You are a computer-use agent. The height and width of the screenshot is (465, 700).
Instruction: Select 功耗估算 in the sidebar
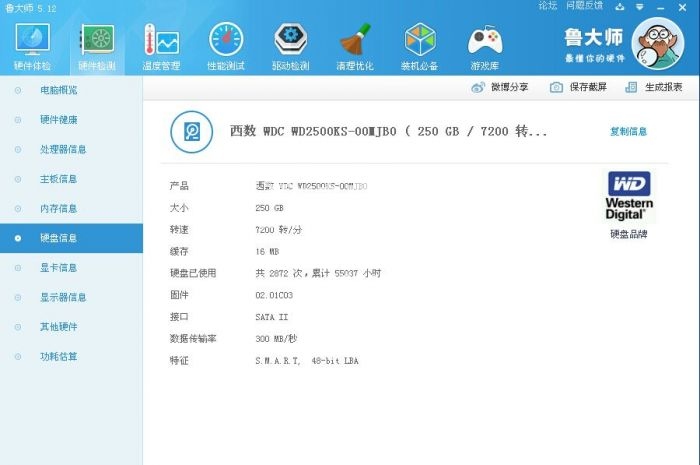pyautogui.click(x=71, y=357)
